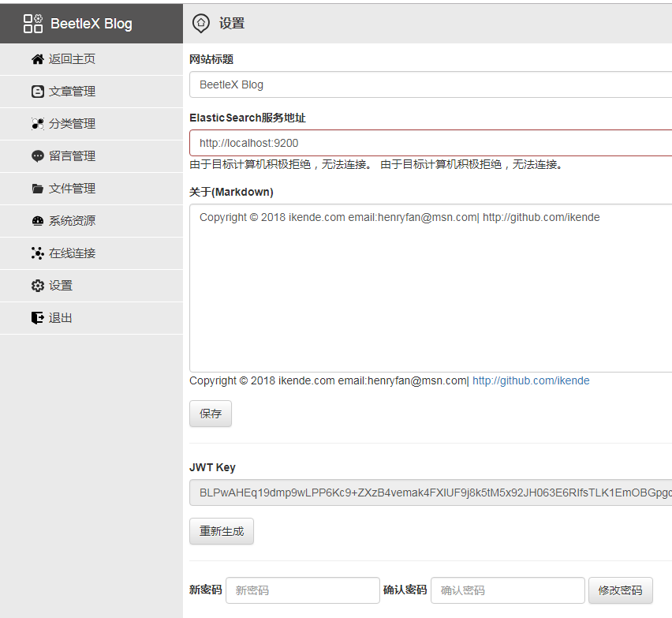The height and width of the screenshot is (618, 672).
Task: Click the BeetleX Blog logo icon
Action: [33, 23]
